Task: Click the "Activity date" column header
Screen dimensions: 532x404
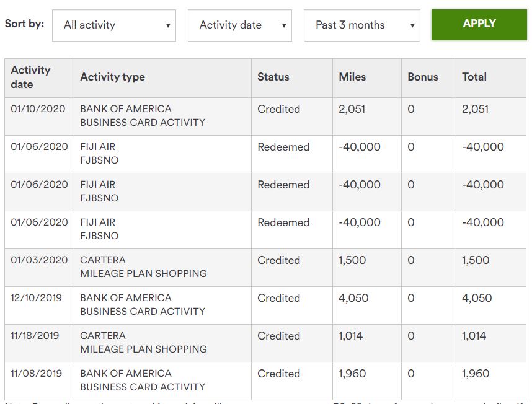Action: tap(31, 77)
